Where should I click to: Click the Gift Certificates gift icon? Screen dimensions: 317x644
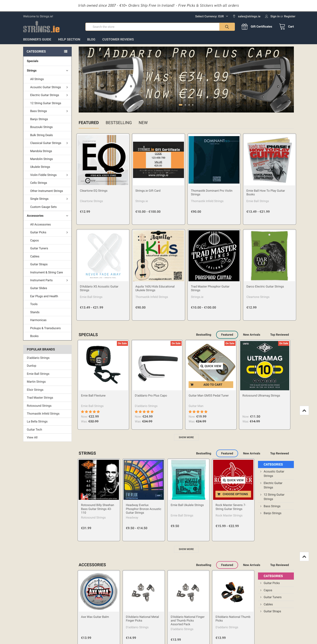[244, 26]
